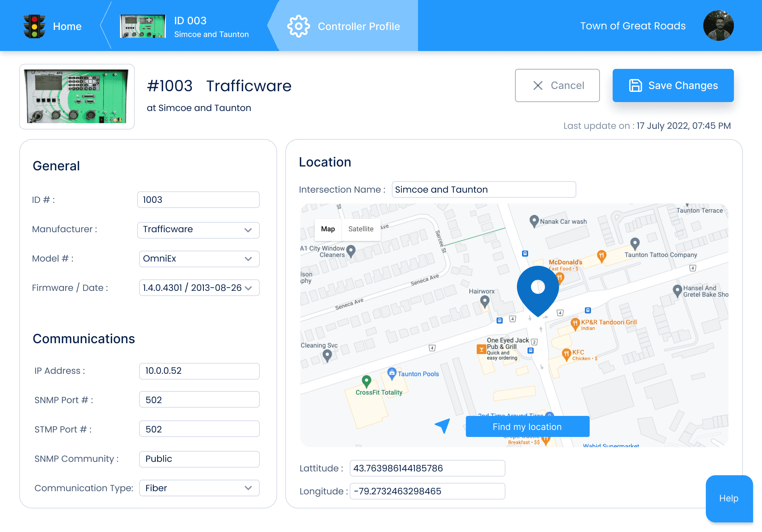
Task: Switch map to Map view
Action: tap(328, 229)
